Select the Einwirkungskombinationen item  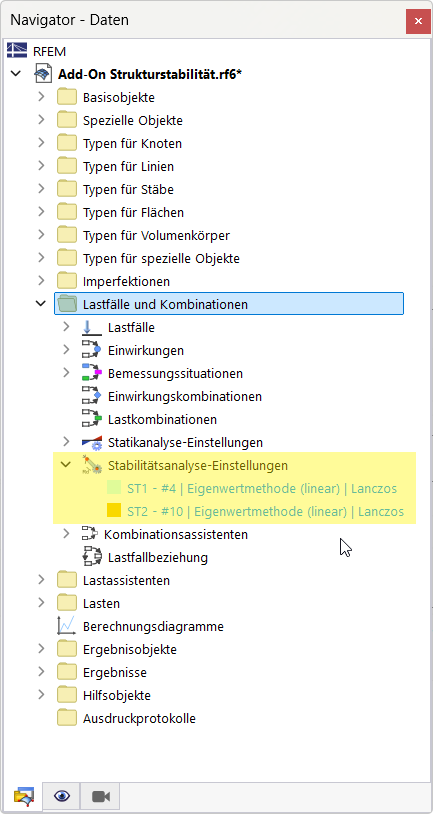[184, 397]
